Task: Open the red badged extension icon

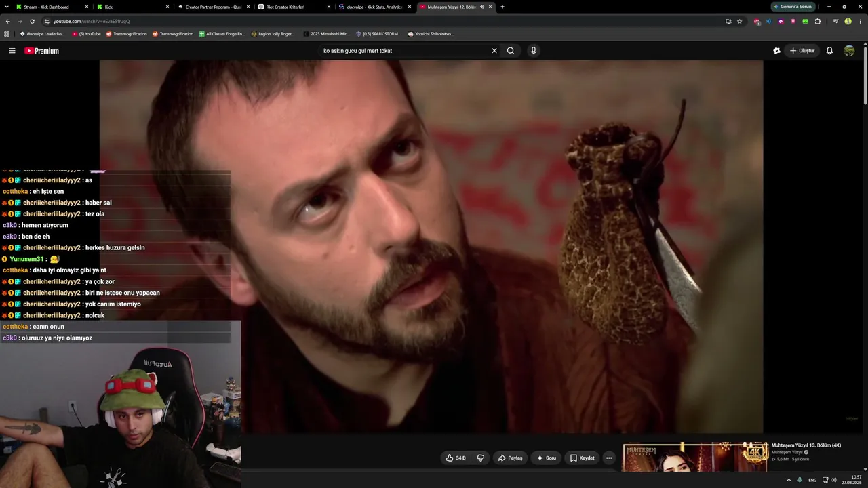Action: pyautogui.click(x=757, y=21)
